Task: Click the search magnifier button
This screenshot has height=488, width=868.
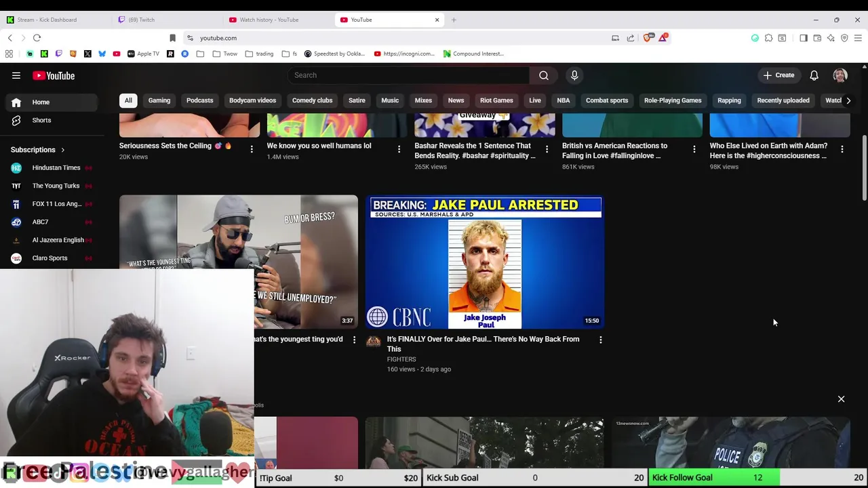Action: coord(543,75)
